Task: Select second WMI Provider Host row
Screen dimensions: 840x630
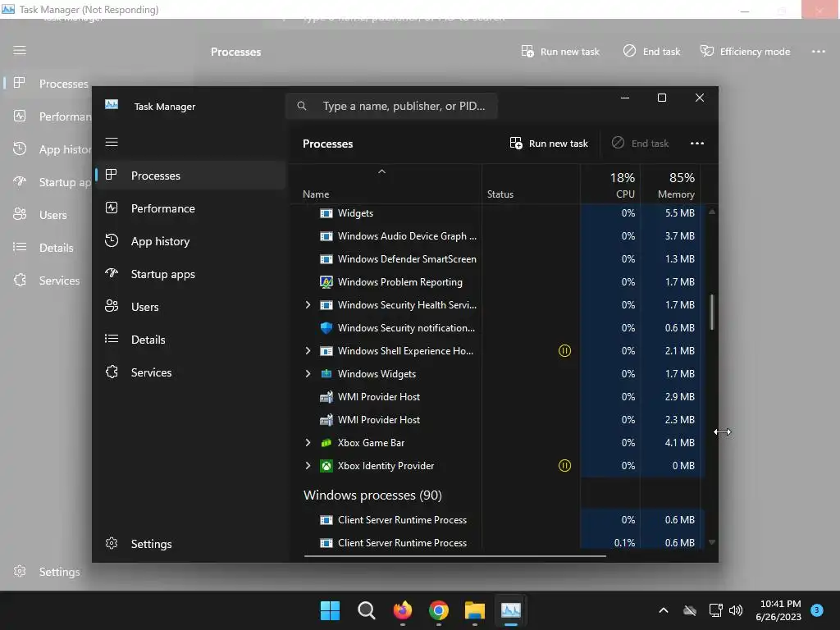Action: (x=497, y=420)
